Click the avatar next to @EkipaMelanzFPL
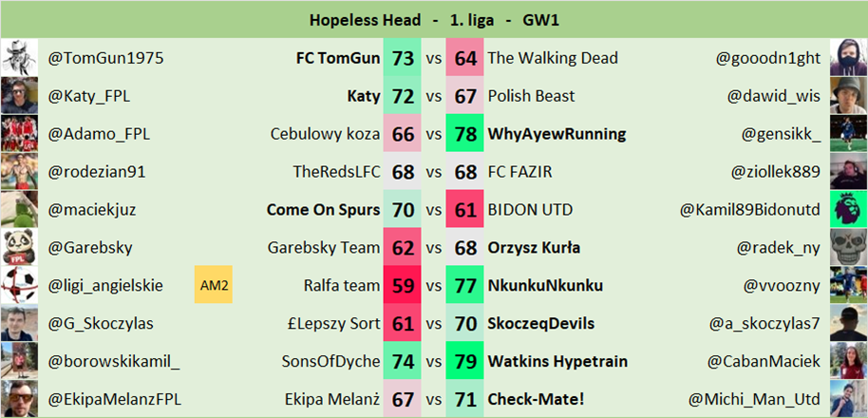Screen dimensions: 868x418 click(19, 398)
